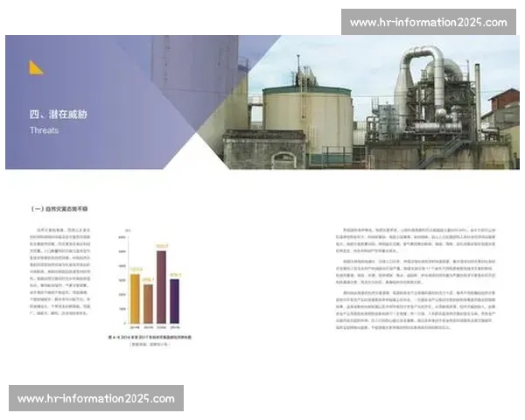
Task: Click the bottom-left hr-information2025.com watermark
Action: coord(97,398)
